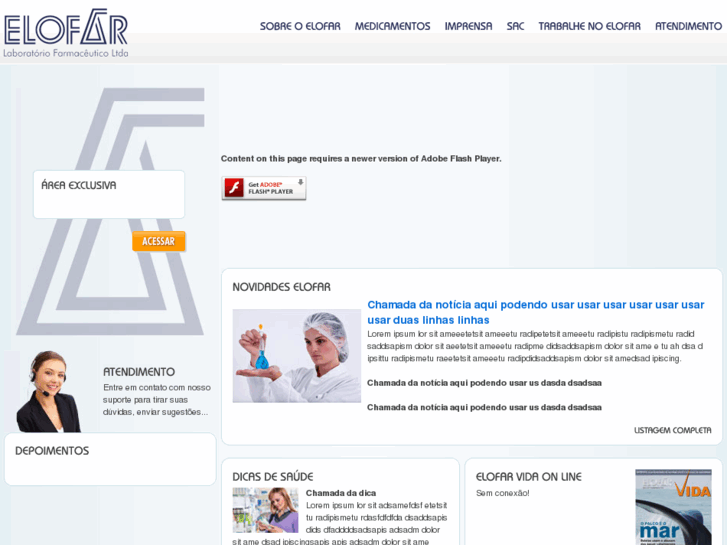
Task: Open the second bold 'Chamada da notícia' link
Action: pyautogui.click(x=484, y=407)
